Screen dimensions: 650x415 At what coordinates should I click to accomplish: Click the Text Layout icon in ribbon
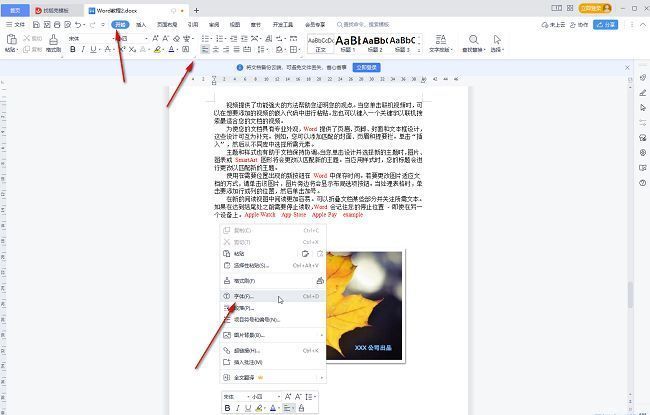tap(441, 39)
